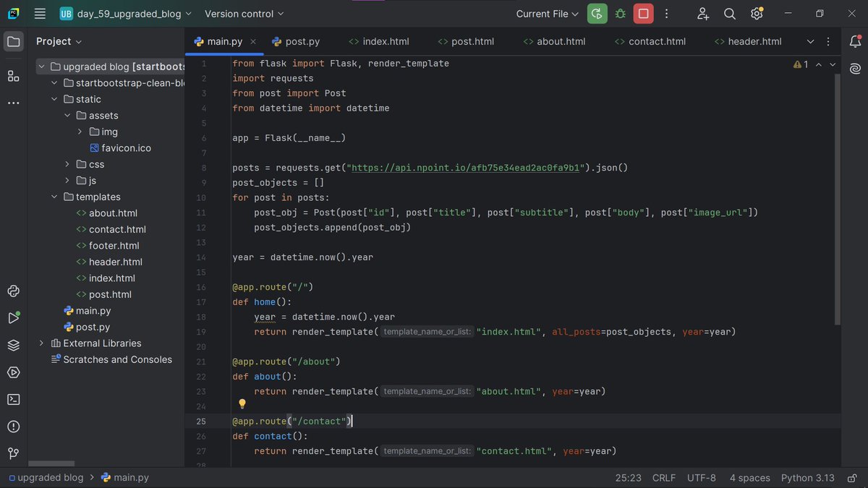Change UTF-8 file encoding in status bar
This screenshot has height=488, width=868.
pyautogui.click(x=702, y=478)
